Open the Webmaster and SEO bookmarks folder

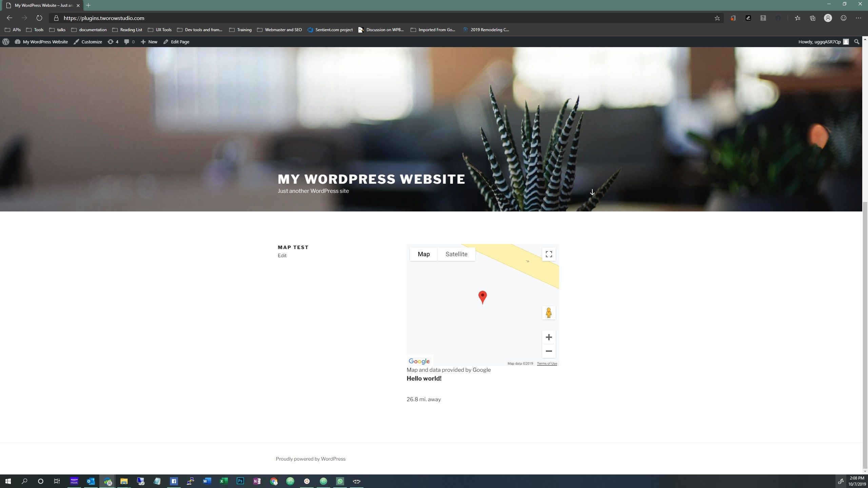tap(279, 30)
